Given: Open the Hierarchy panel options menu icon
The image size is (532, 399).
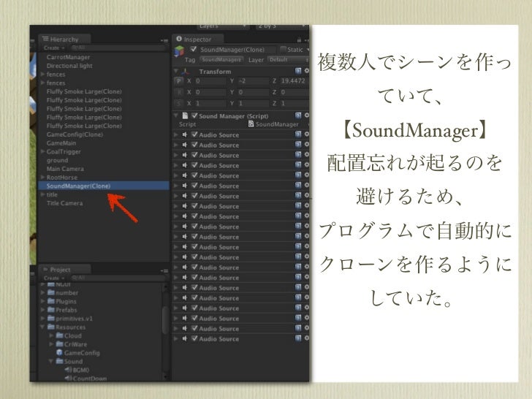Looking at the screenshot, I should coord(164,39).
